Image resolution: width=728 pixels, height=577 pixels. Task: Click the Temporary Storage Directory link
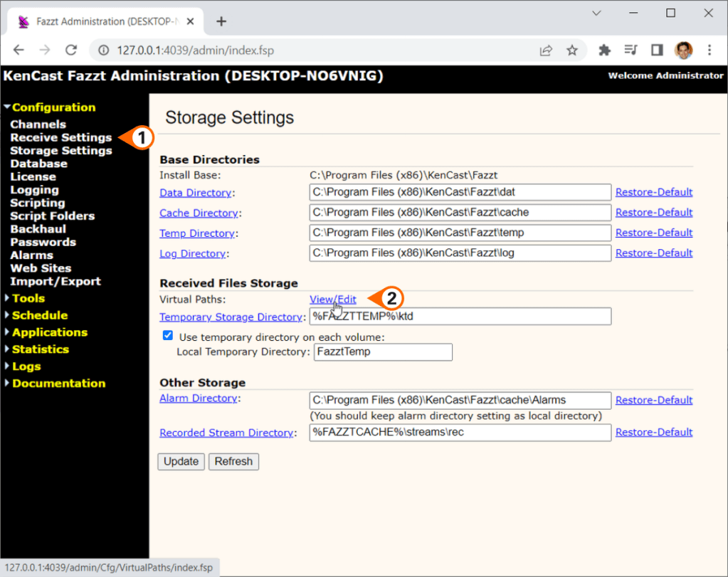click(231, 317)
